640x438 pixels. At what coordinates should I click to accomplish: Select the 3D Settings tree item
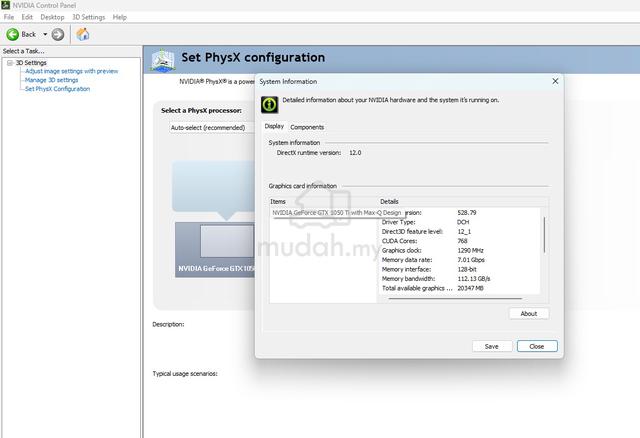(31, 63)
